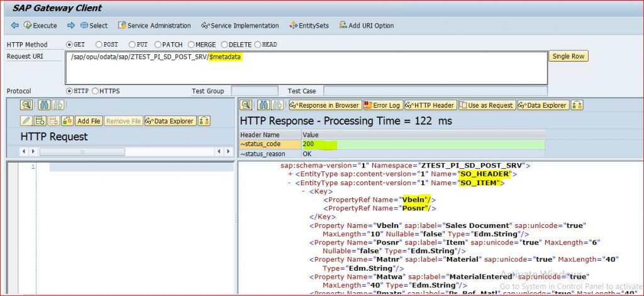Click the back arrow in the toolbar

click(x=15, y=25)
